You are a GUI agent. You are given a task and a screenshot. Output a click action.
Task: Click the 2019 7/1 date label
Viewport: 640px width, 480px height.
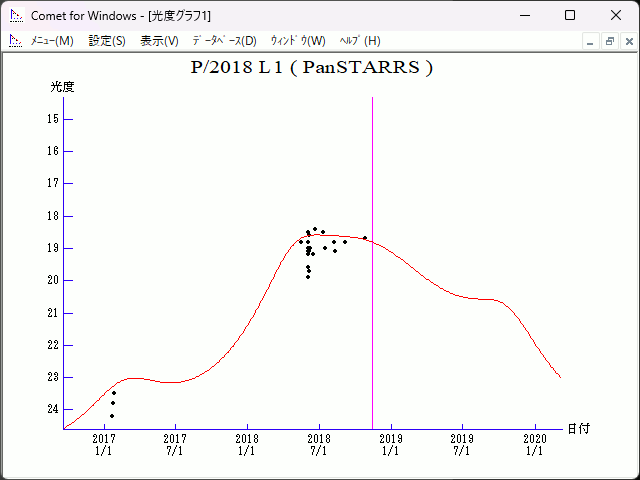[462, 445]
